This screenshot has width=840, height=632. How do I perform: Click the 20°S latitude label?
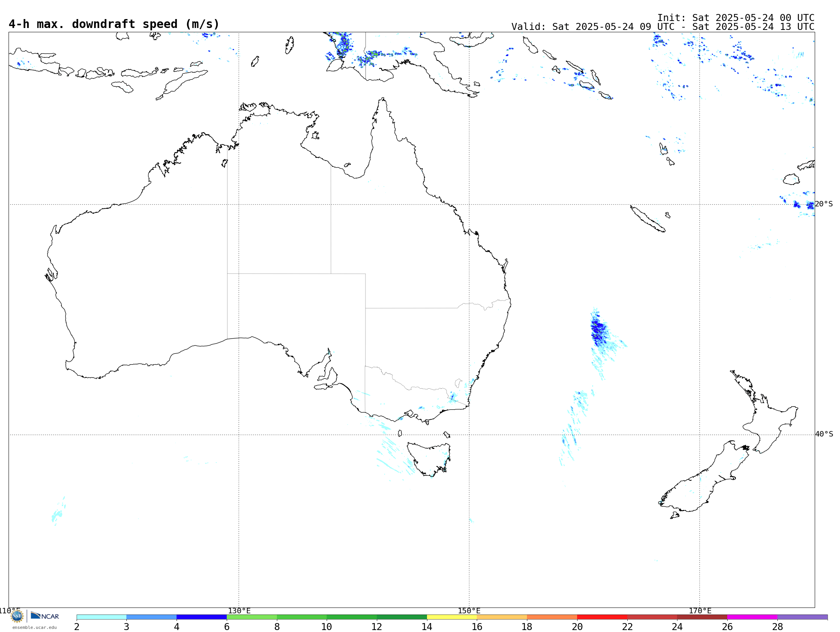(x=824, y=204)
